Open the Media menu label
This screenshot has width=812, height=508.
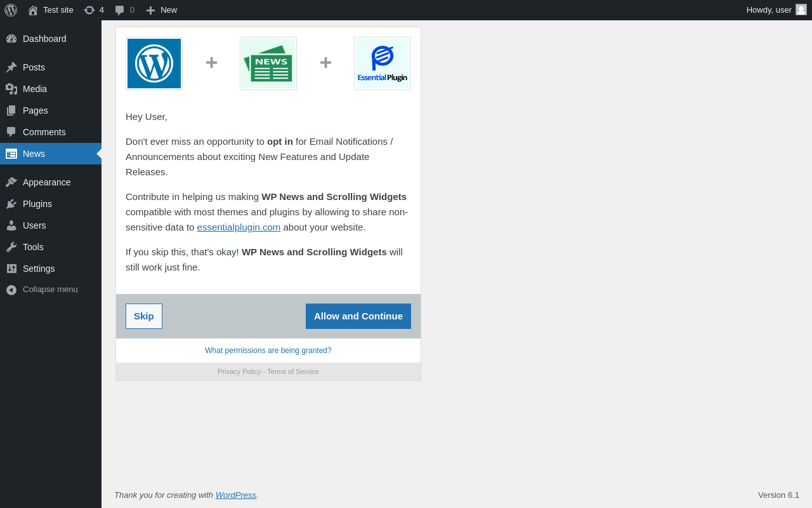(35, 89)
